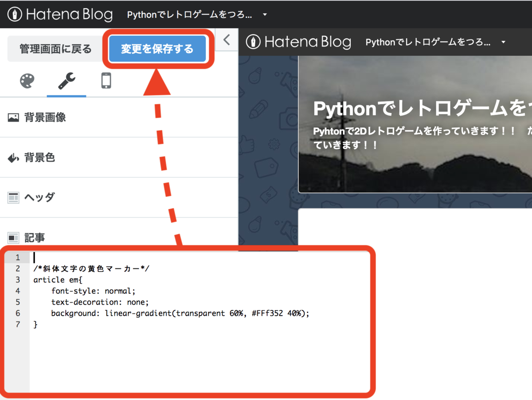Image resolution: width=532 pixels, height=400 pixels.
Task: Click line number 3 in the code gutter
Action: 17,279
